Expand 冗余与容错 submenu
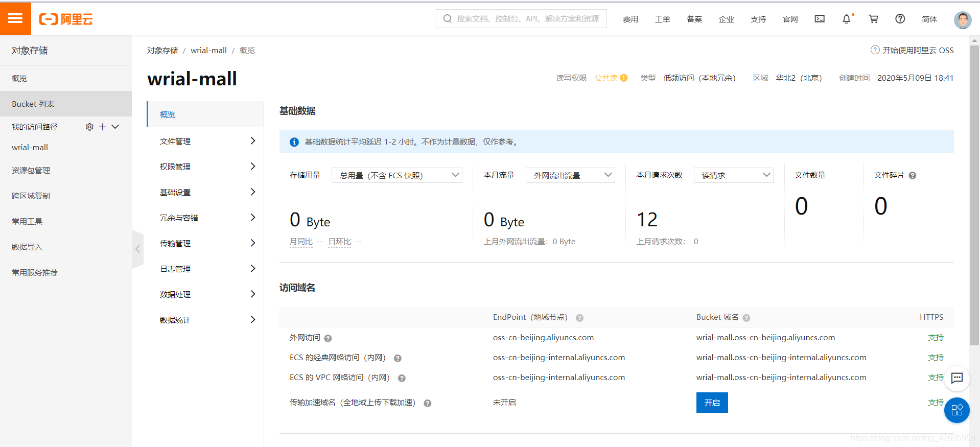 tap(253, 218)
